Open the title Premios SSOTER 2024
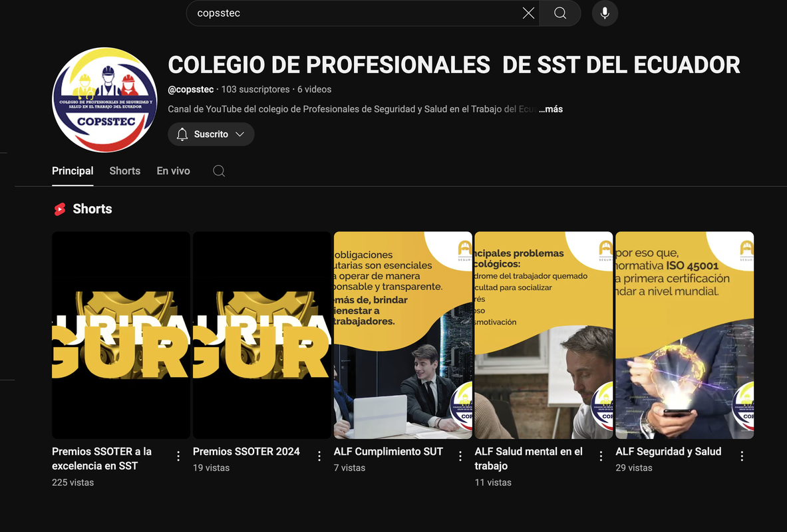The image size is (787, 532). [x=246, y=451]
